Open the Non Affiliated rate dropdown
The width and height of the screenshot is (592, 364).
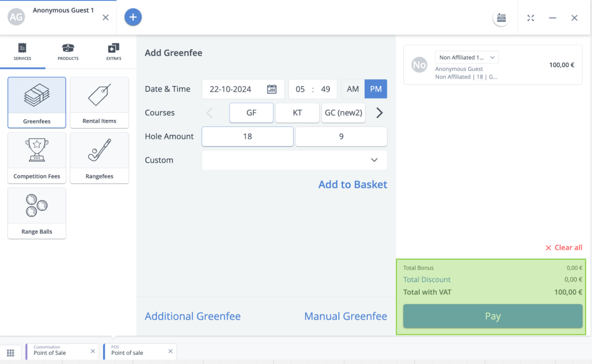click(467, 57)
